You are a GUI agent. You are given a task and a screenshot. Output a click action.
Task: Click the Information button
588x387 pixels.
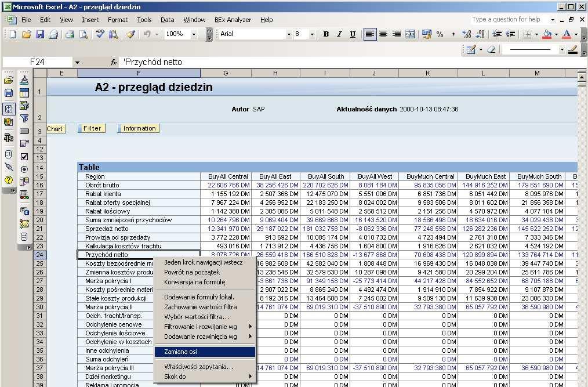(139, 128)
